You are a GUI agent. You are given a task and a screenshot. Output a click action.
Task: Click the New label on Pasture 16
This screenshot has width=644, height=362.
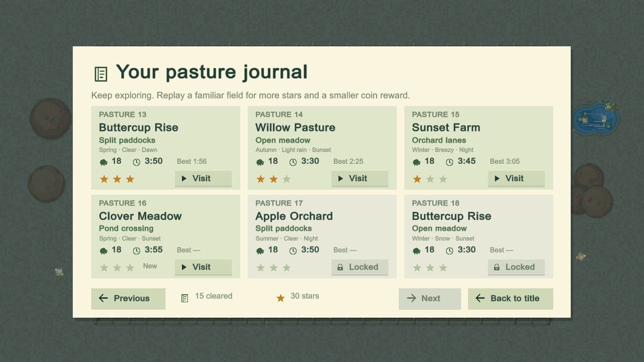coord(150,266)
